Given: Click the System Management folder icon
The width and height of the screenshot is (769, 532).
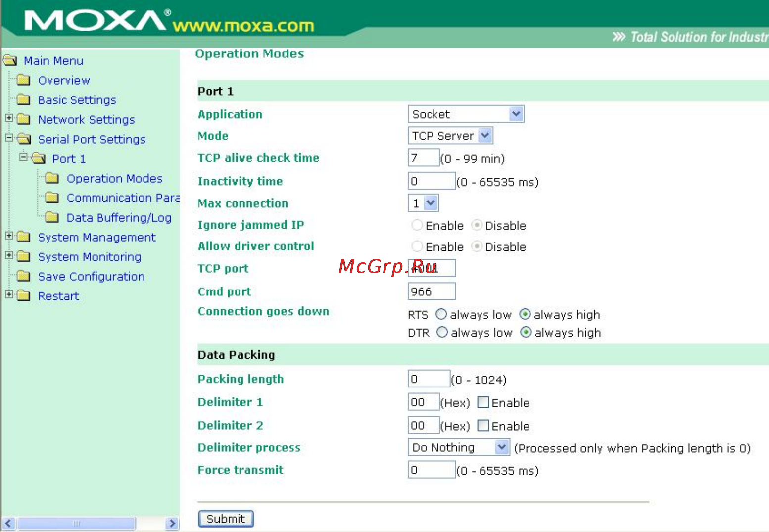Looking at the screenshot, I should [x=24, y=237].
